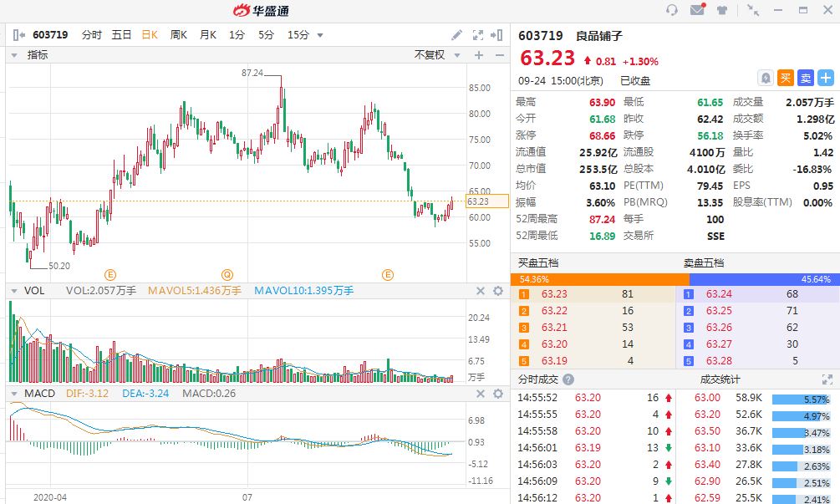This screenshot has height=504, width=840.
Task: Toggle the left sidebar panel
Action: click(19, 35)
